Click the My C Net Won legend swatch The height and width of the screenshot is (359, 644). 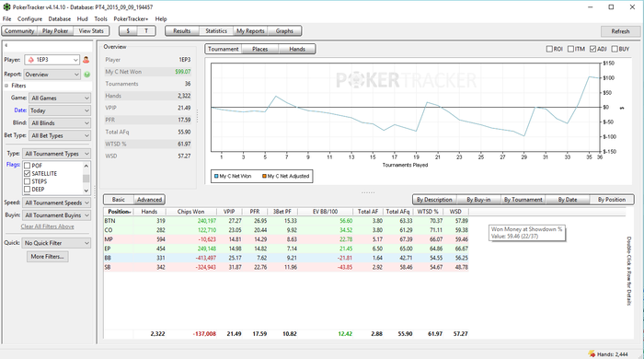point(216,176)
